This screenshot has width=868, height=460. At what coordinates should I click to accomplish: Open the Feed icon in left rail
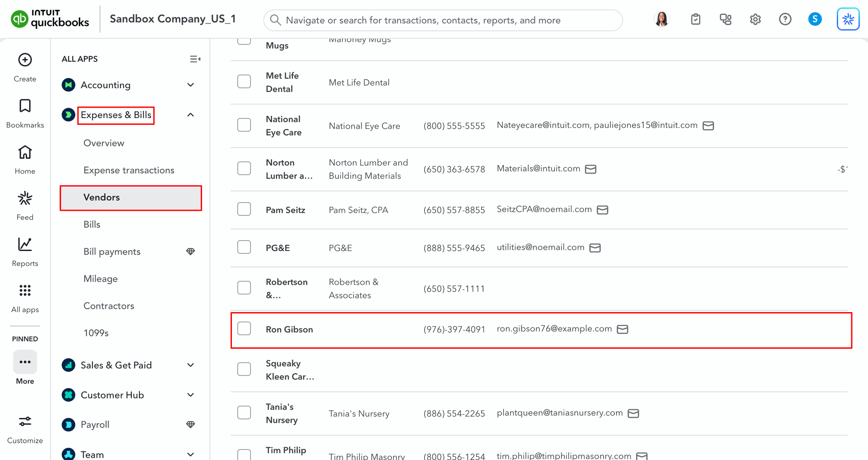click(25, 199)
